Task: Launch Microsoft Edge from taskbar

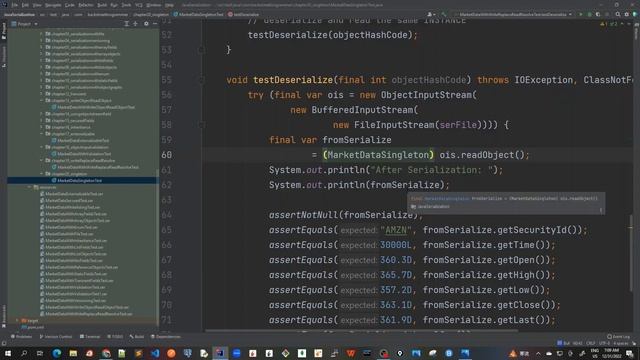Action: [x=56, y=353]
